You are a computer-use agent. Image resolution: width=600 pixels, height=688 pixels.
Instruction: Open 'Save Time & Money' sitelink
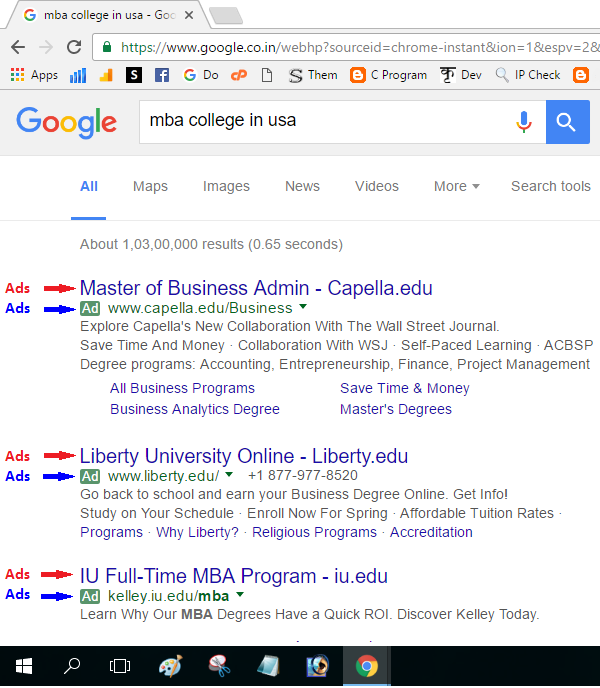tap(405, 388)
